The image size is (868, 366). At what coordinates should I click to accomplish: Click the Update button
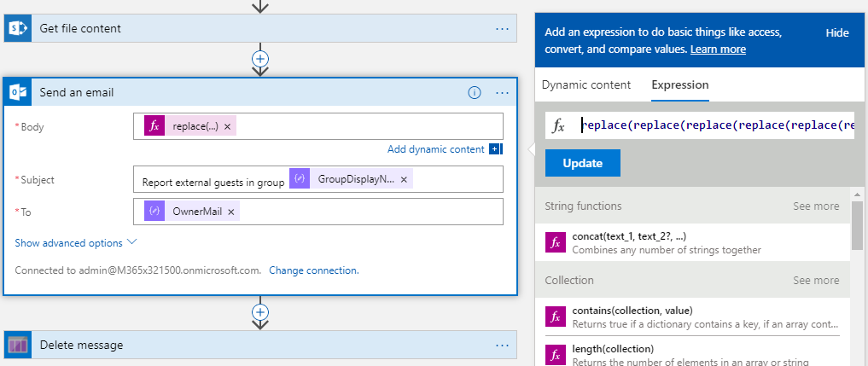pos(582,163)
